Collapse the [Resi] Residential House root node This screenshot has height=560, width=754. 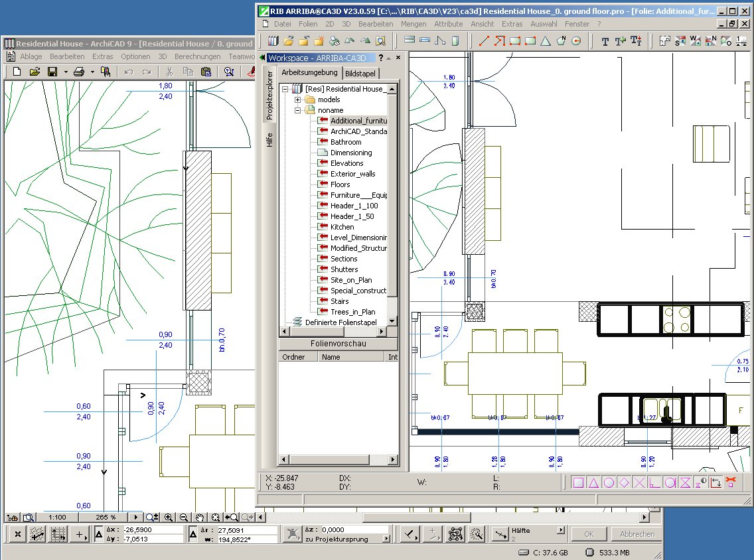tap(285, 89)
